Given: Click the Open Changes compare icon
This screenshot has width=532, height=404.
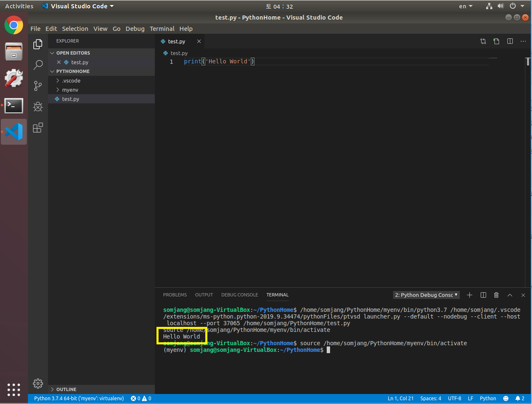Looking at the screenshot, I should tap(483, 41).
